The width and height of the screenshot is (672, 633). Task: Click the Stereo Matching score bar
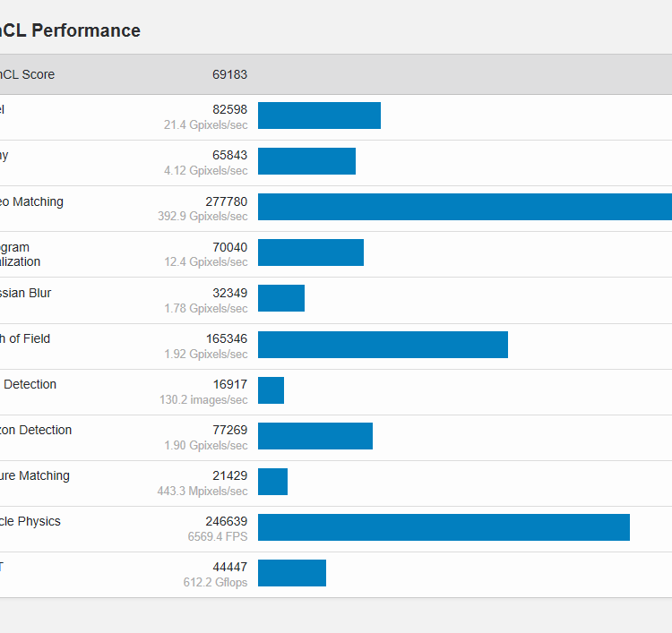[464, 207]
